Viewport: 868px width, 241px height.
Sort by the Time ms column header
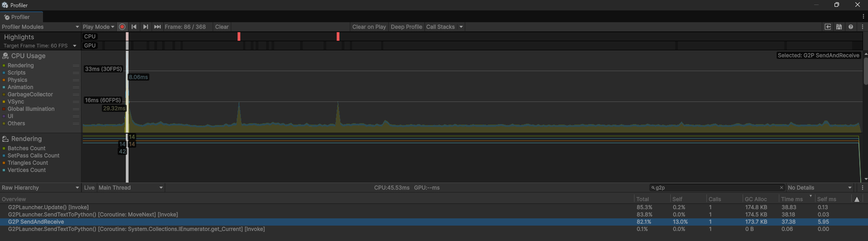click(x=797, y=199)
